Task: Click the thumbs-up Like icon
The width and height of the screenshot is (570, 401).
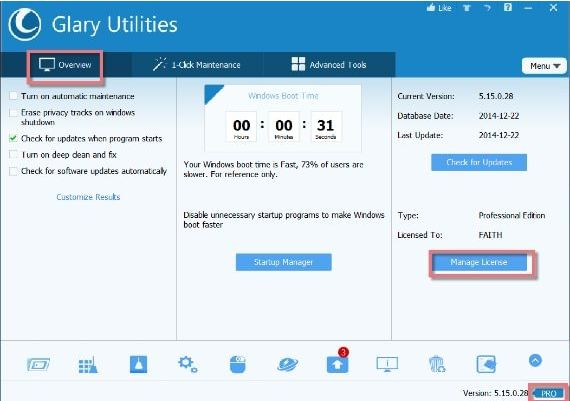Action: [431, 7]
